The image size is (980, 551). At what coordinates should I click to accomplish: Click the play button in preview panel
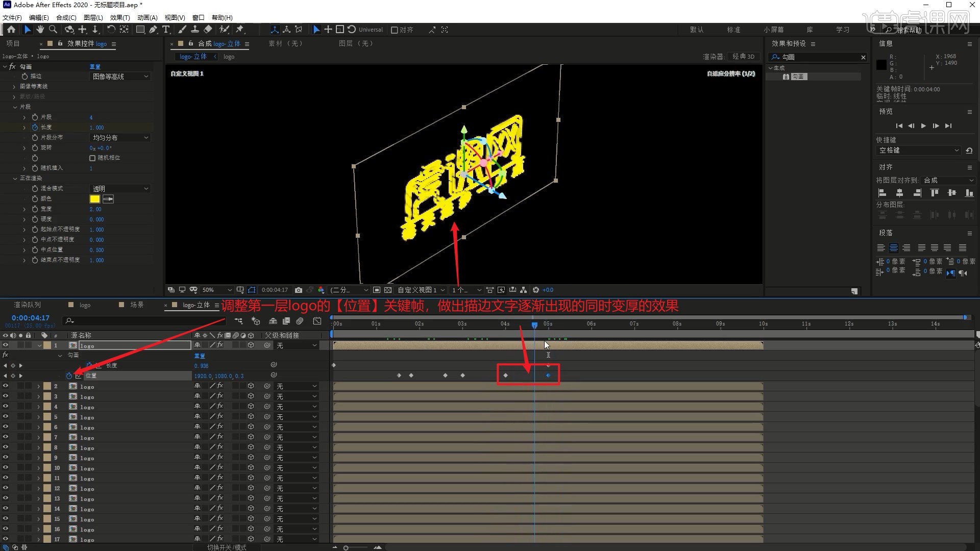pos(923,126)
